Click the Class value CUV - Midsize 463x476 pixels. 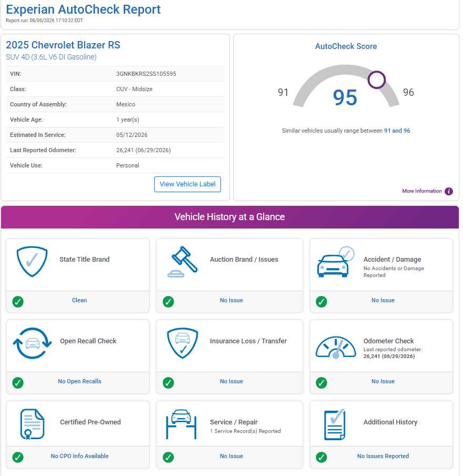pos(134,90)
